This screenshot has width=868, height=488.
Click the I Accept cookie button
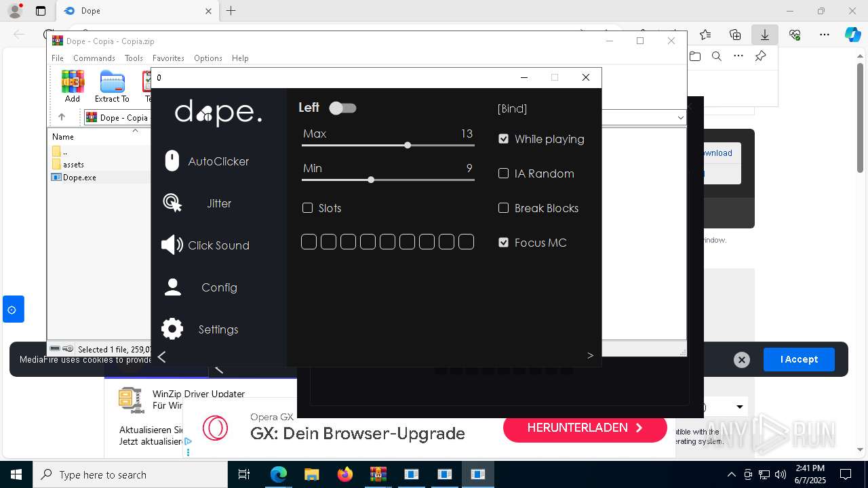click(799, 359)
